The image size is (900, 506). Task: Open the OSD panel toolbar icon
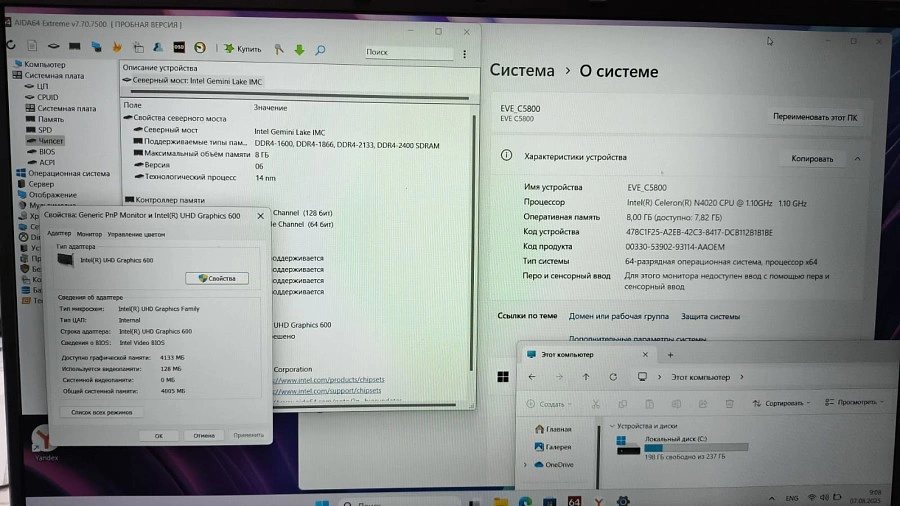179,47
